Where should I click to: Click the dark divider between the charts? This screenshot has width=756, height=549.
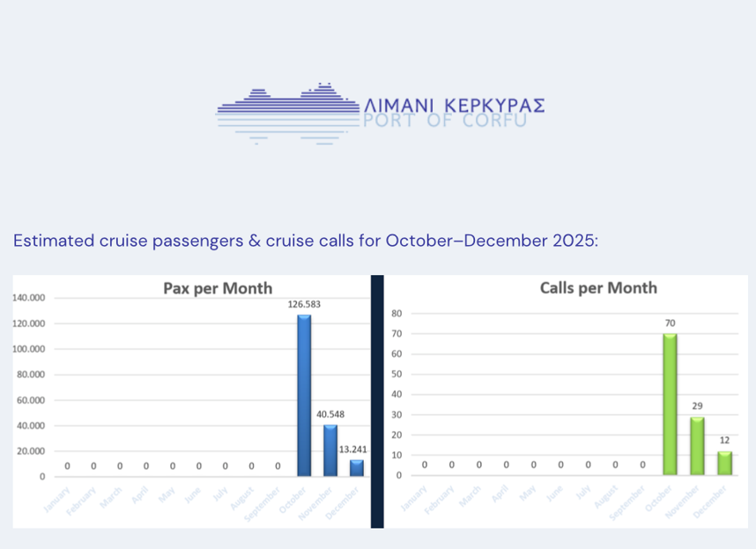pos(377,401)
